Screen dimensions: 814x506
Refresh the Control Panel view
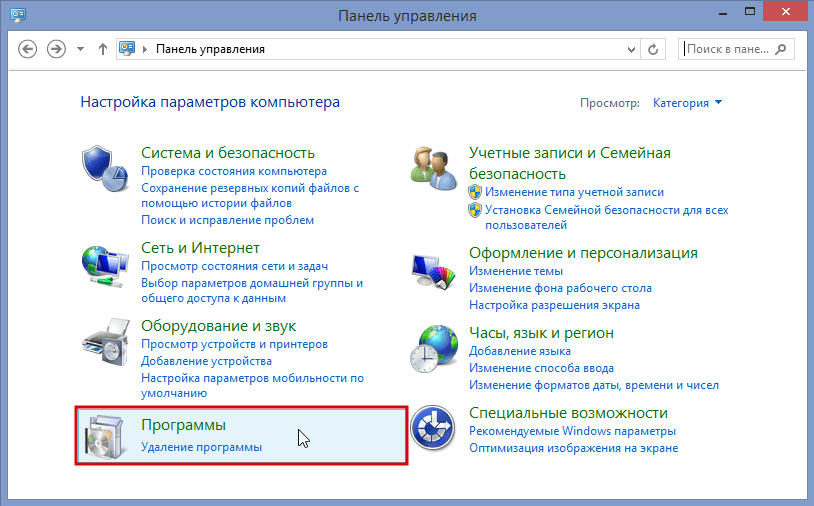coord(653,49)
